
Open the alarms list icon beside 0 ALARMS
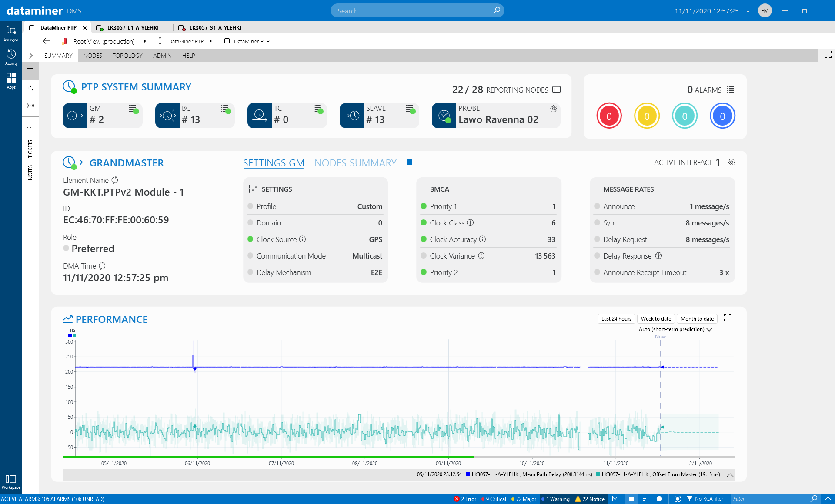(x=731, y=90)
